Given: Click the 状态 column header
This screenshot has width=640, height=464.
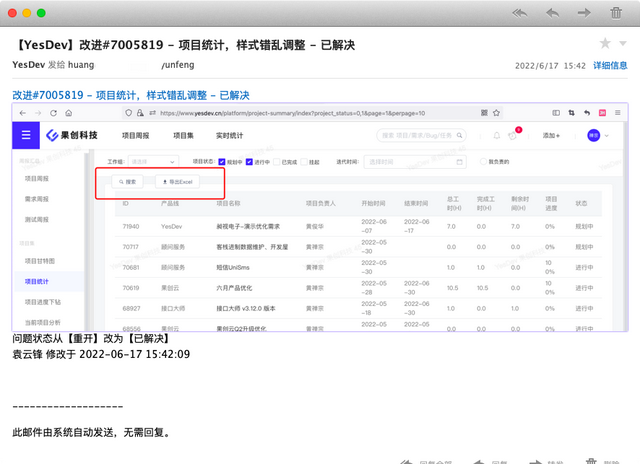Looking at the screenshot, I should 581,203.
